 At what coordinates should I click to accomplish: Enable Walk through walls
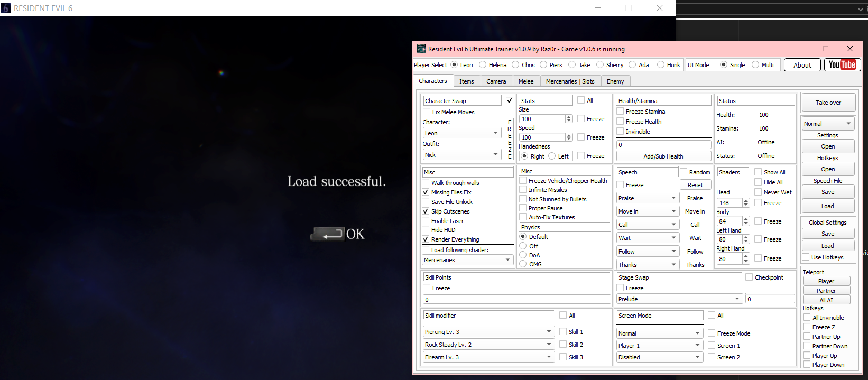click(426, 183)
